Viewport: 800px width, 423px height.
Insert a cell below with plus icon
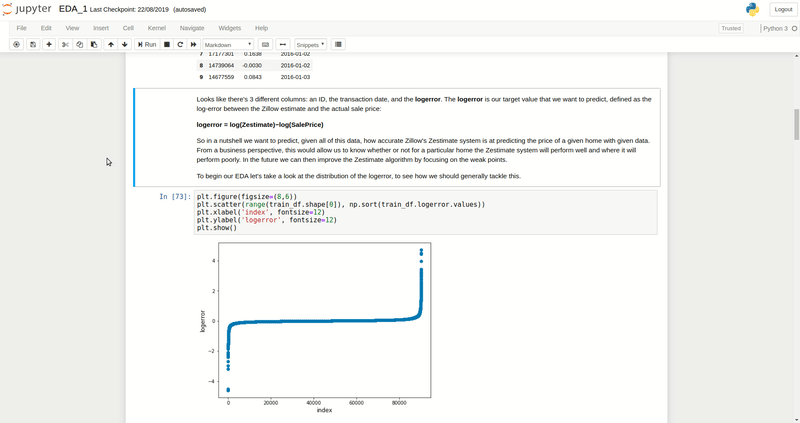point(49,44)
